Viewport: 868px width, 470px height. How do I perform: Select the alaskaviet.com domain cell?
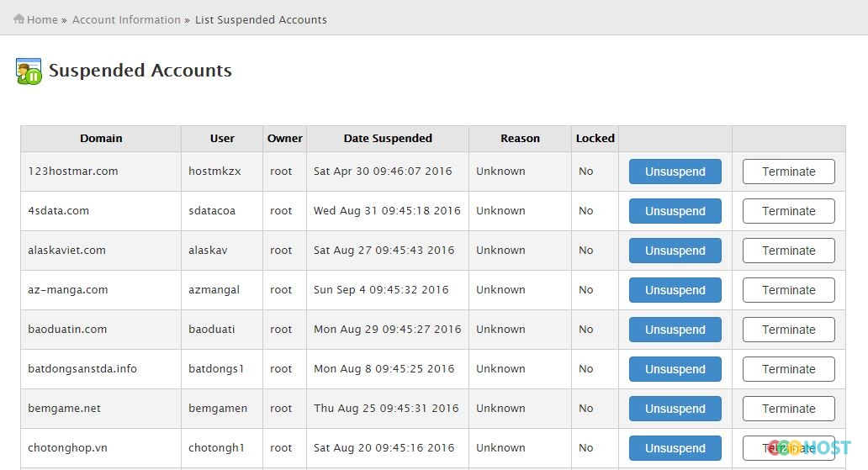(x=101, y=251)
